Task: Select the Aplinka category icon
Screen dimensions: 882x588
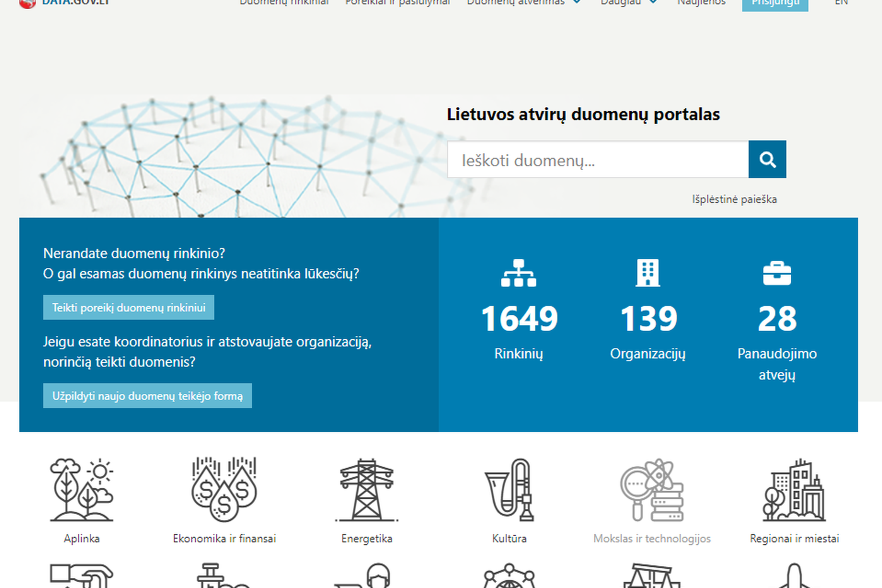Action: [82, 490]
